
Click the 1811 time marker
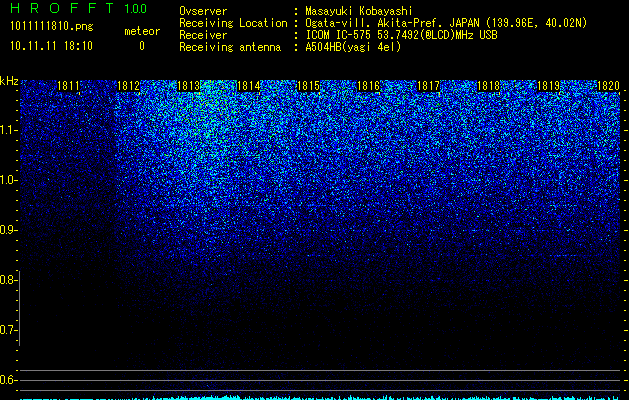pyautogui.click(x=68, y=86)
